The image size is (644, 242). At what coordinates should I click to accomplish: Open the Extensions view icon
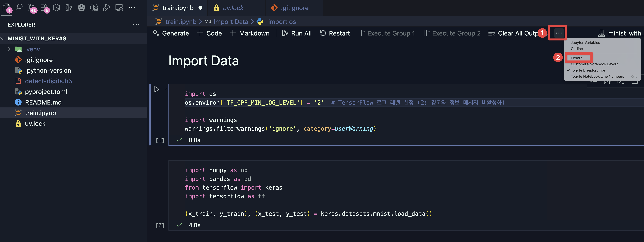[x=44, y=8]
